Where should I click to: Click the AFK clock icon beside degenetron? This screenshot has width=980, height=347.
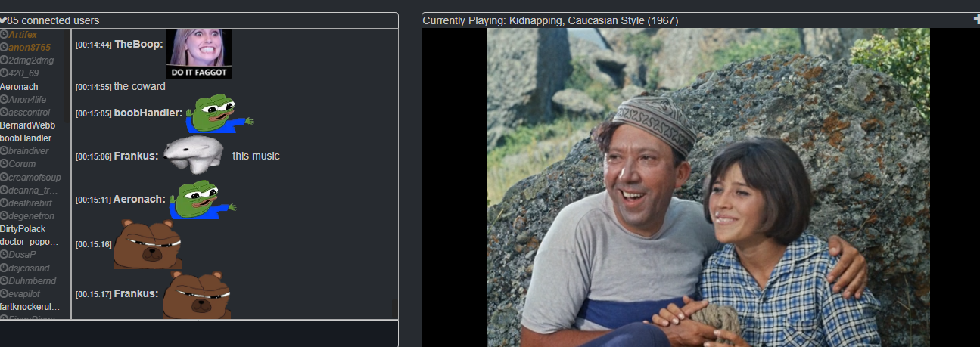point(4,215)
